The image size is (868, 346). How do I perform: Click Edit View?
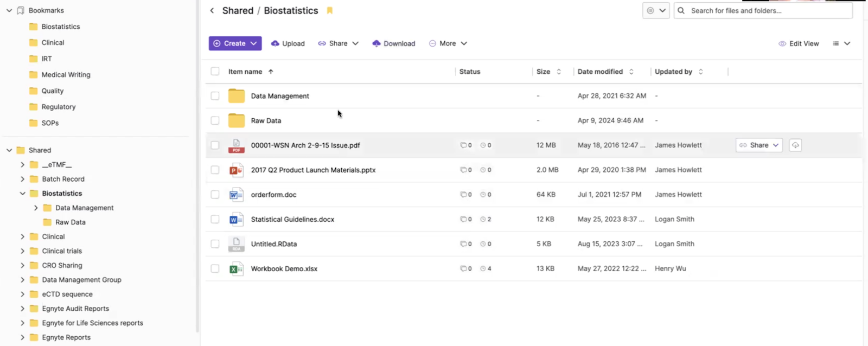(x=798, y=43)
